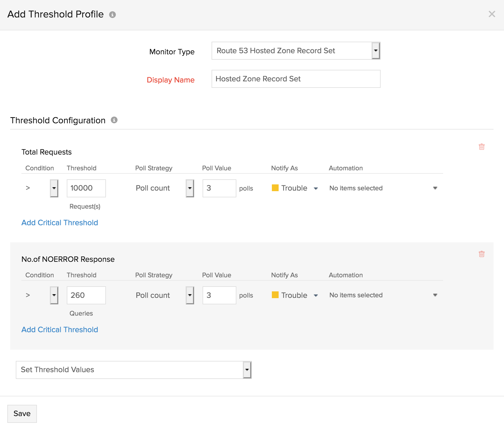Click Add Critical Threshold under Total Requests
This screenshot has height=431, width=504.
[x=60, y=223]
